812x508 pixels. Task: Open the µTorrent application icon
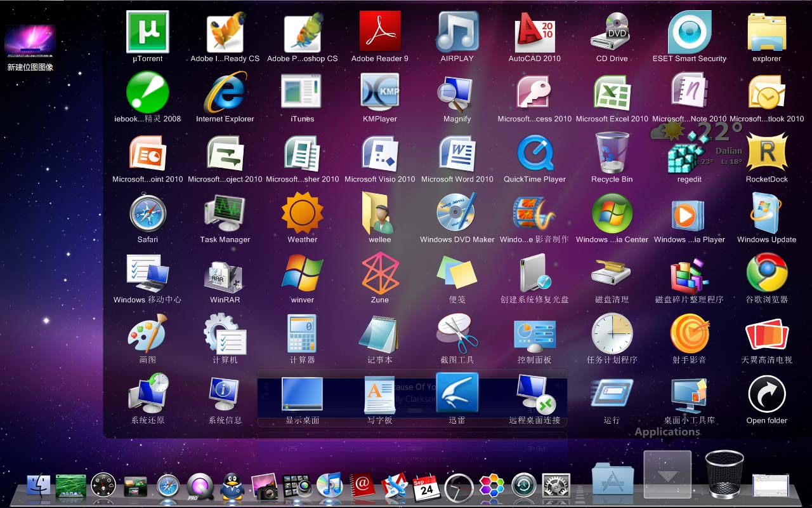[148, 32]
